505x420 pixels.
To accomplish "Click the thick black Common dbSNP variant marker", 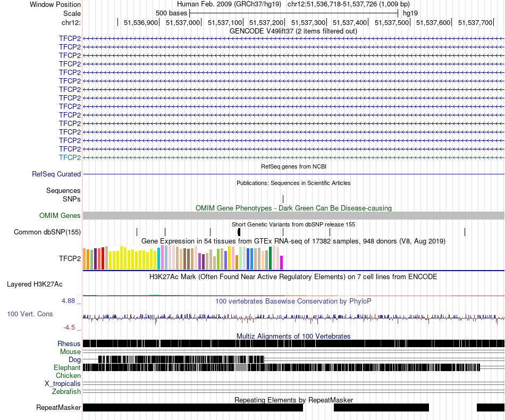I will click(239, 232).
